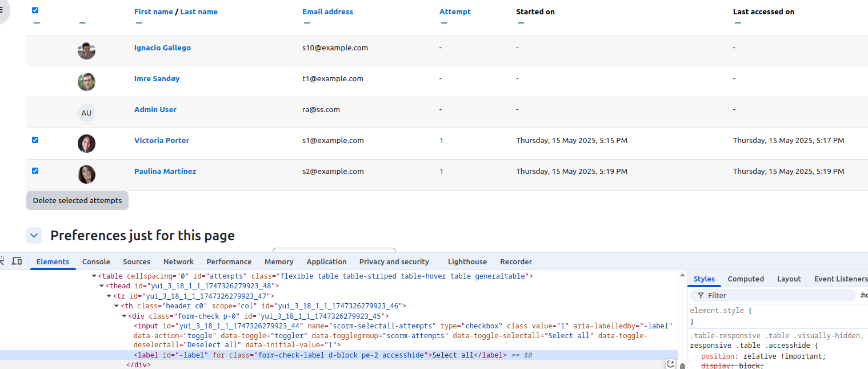Viewport: 868px width, 369px height.
Task: Hide the select-all checkbox column
Action: click(37, 23)
